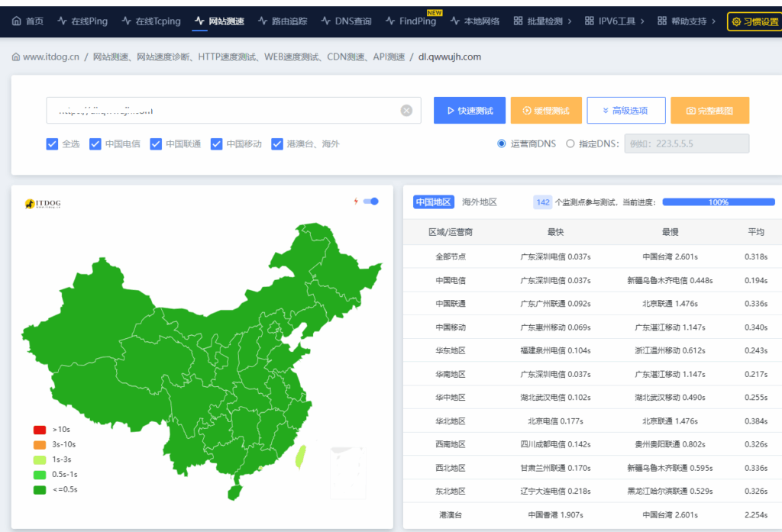Open the 首页 home icon in navbar
Viewport: 782px width, 532px height.
click(17, 21)
